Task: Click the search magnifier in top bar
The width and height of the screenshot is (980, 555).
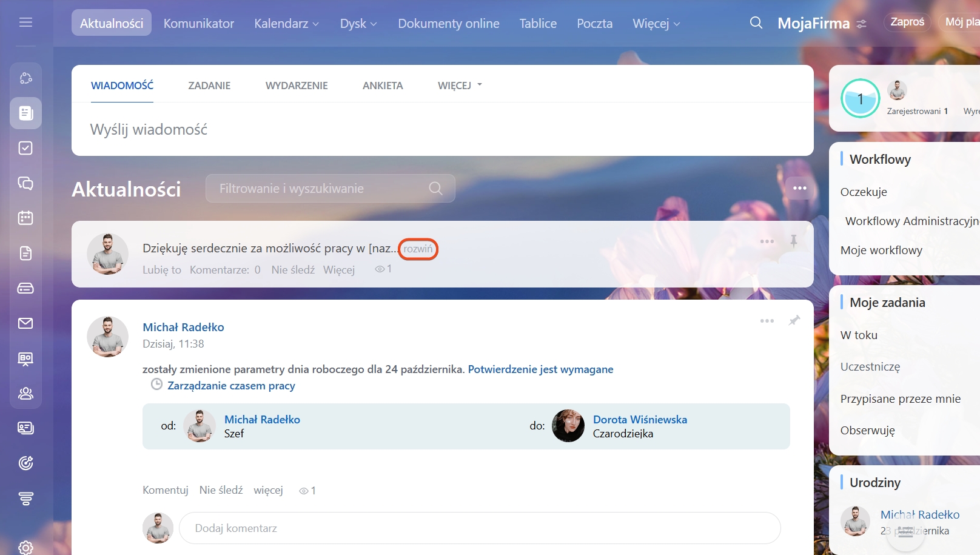Action: [x=756, y=23]
